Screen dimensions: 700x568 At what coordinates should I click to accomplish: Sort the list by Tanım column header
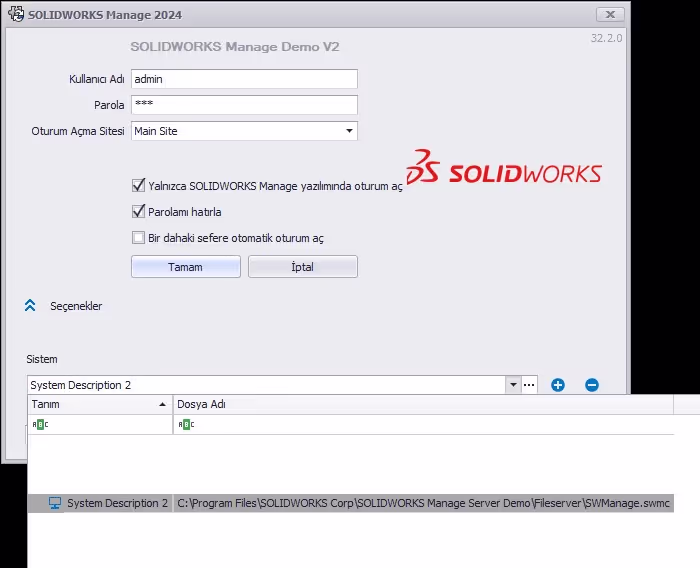pos(100,404)
